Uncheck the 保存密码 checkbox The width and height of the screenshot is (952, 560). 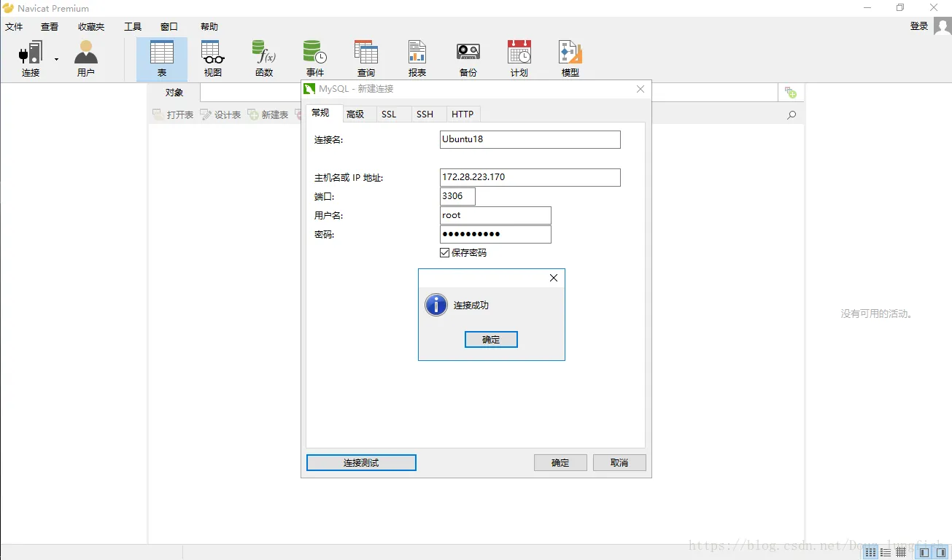[x=444, y=252]
